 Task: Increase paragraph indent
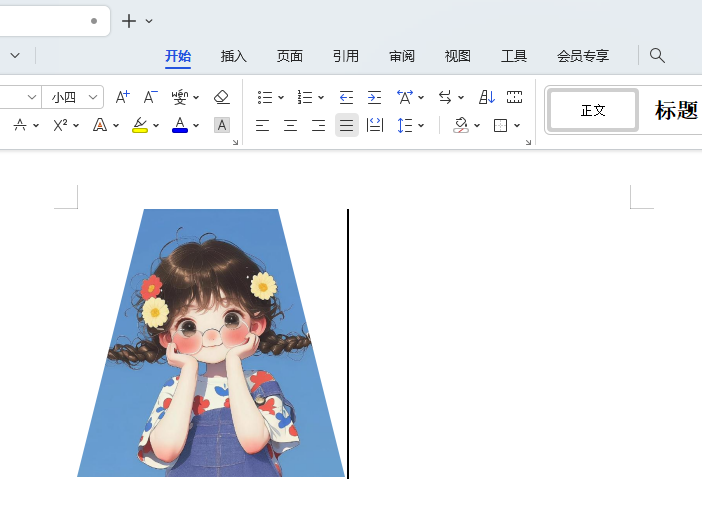point(374,97)
